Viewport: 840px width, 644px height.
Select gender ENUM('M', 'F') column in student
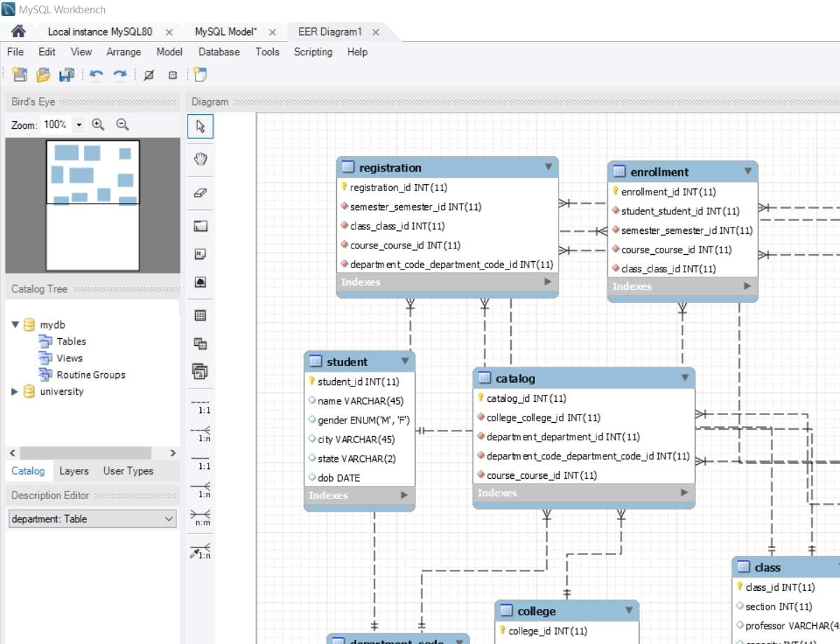click(359, 421)
